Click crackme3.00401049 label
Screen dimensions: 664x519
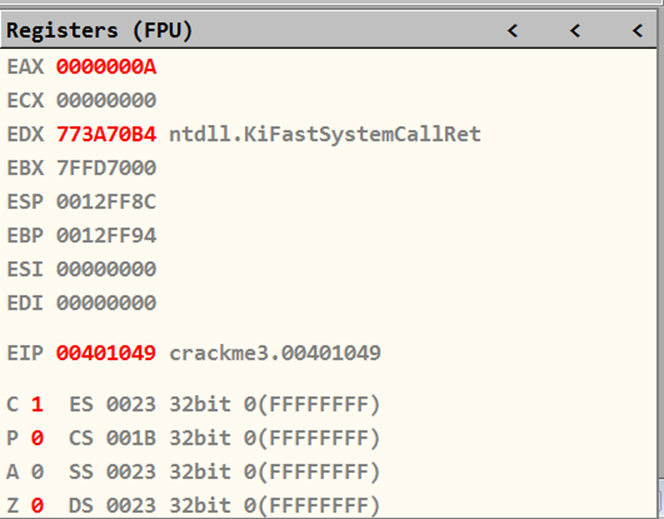[x=275, y=353]
